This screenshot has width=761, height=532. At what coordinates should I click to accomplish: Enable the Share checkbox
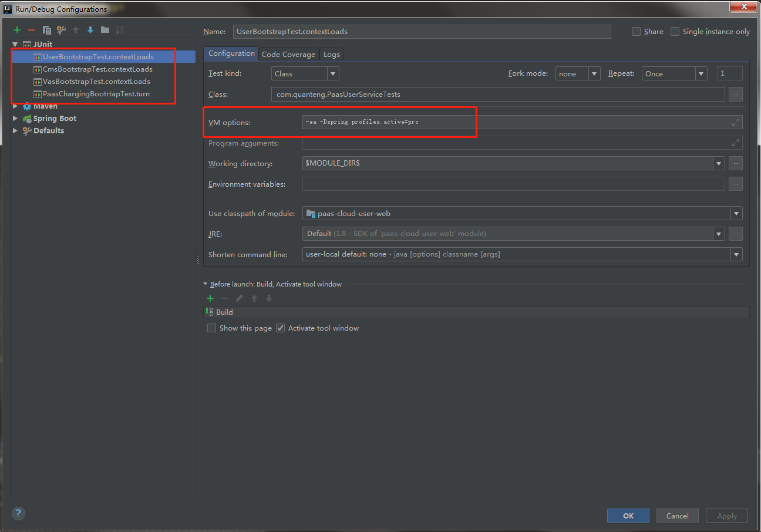pyautogui.click(x=636, y=32)
